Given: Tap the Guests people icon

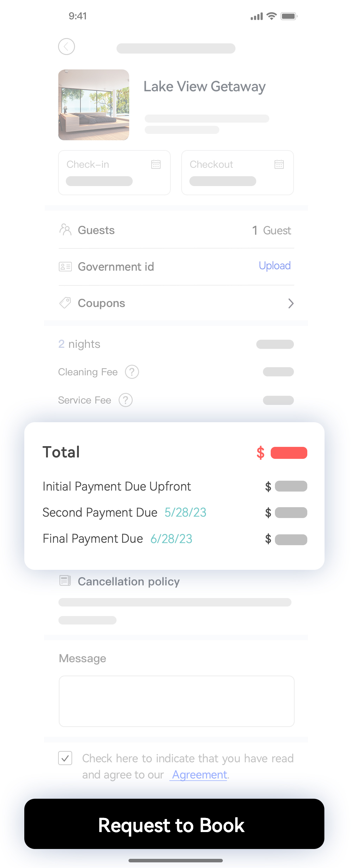Looking at the screenshot, I should click(65, 230).
